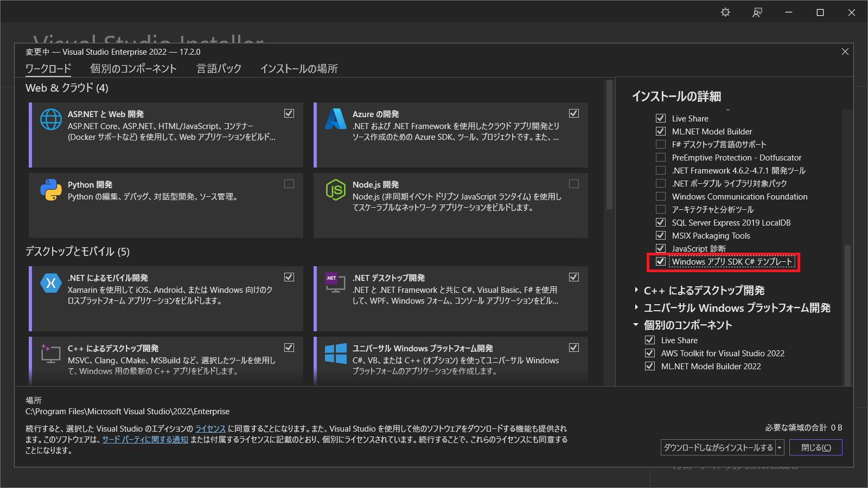Click 必要な領域の合計 0 B text
The height and width of the screenshot is (488, 868).
coord(803,428)
